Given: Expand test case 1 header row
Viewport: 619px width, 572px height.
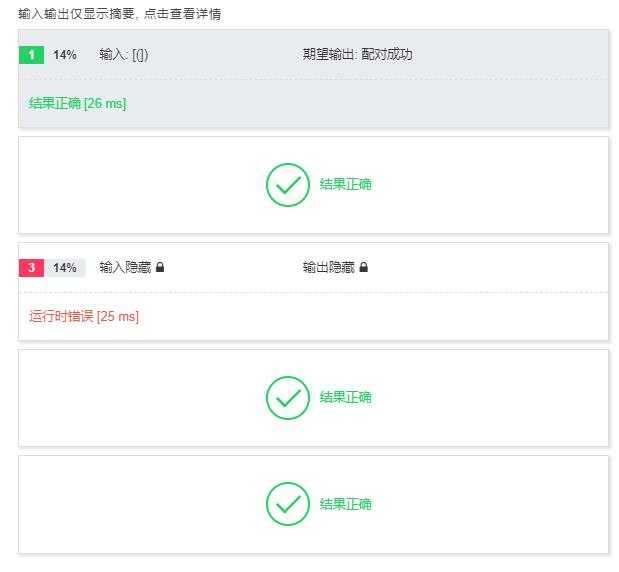Looking at the screenshot, I should 313,54.
